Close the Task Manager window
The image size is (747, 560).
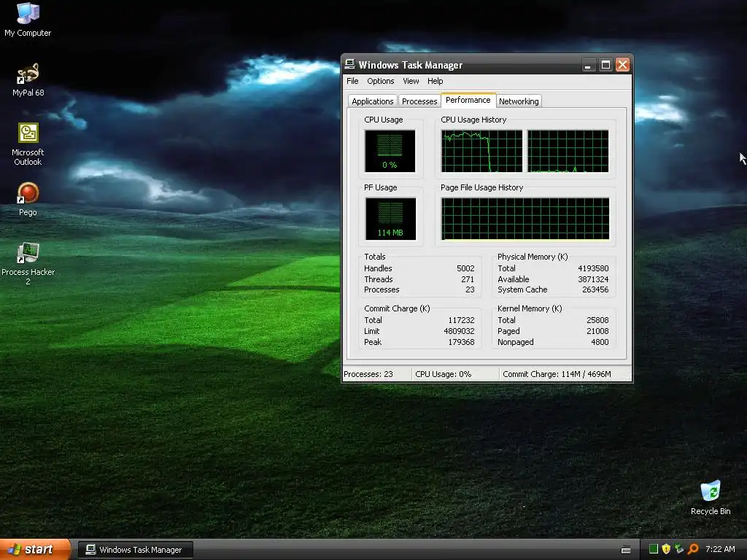point(622,65)
